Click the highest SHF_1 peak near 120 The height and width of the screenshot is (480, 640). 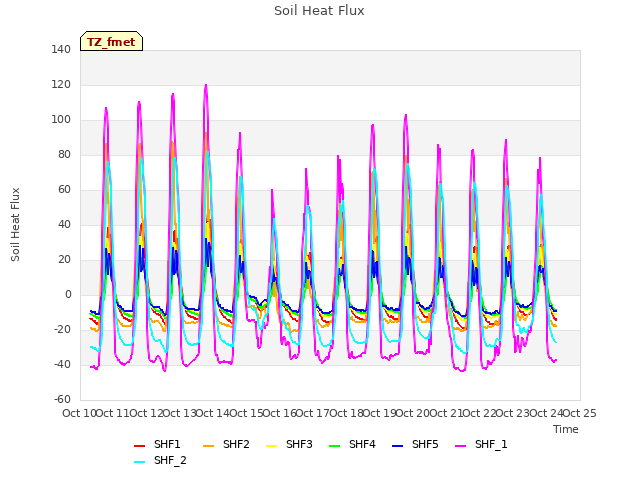click(206, 85)
